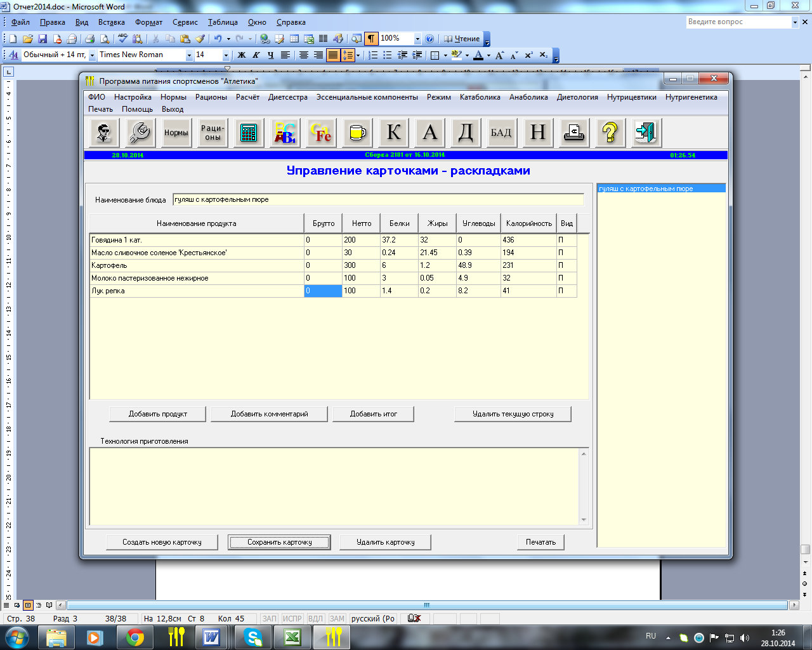Click the athlete profile face icon
The width and height of the screenshot is (812, 650).
click(x=103, y=133)
